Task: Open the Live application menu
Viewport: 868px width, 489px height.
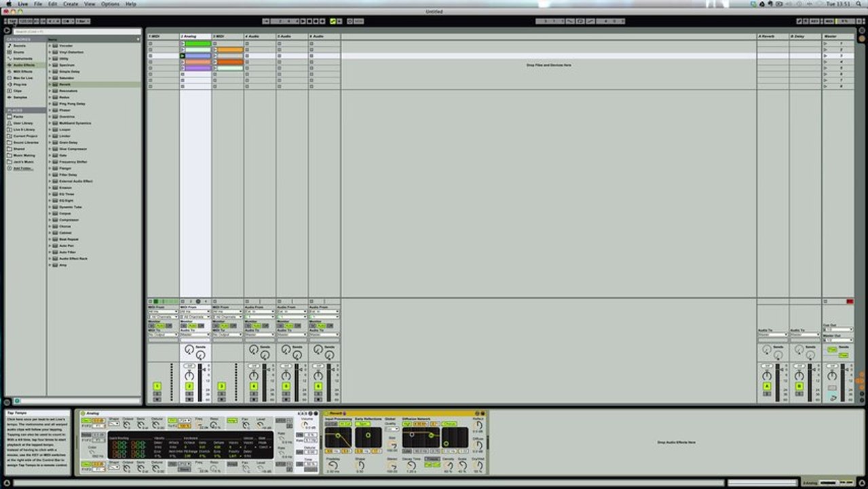Action: [x=23, y=3]
